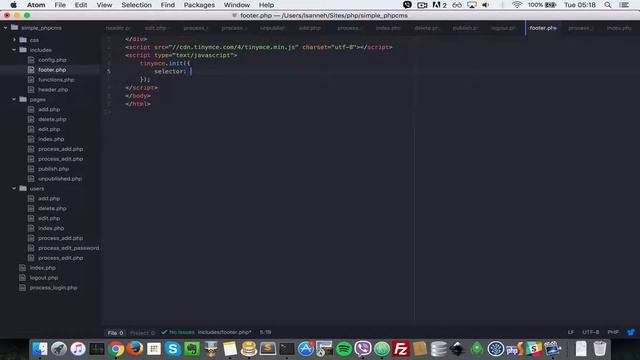The width and height of the screenshot is (640, 360).
Task: Open Terminal from the Dock
Action: click(287, 349)
